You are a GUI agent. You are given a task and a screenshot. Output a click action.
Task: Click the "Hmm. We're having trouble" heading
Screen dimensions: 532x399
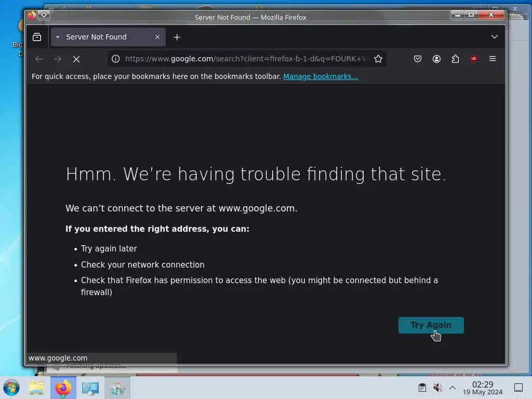coord(256,175)
